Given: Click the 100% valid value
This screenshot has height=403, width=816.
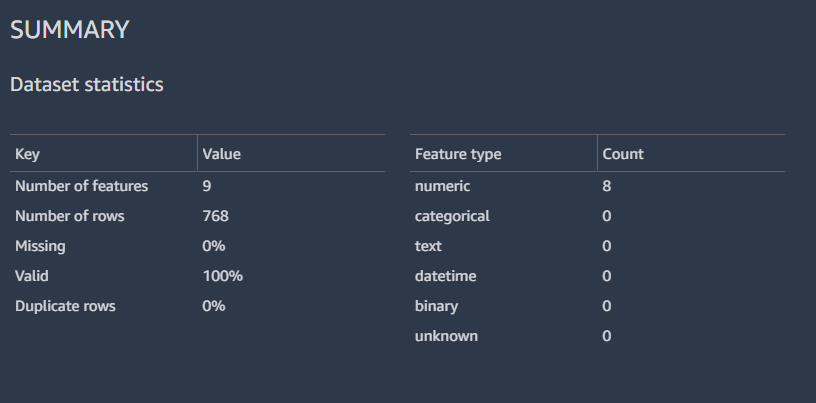Looking at the screenshot, I should (223, 276).
